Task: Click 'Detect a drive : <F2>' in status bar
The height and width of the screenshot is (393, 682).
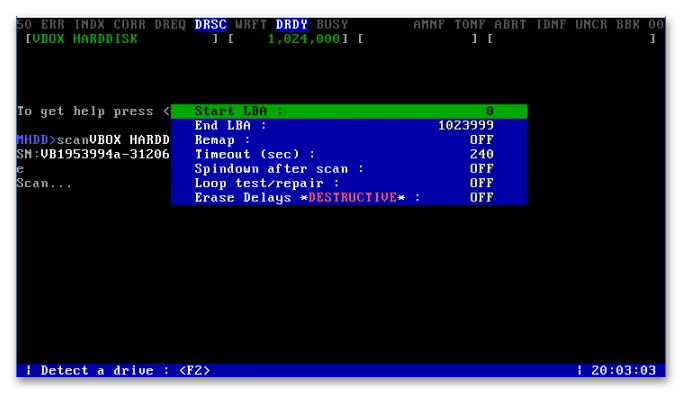Action: [125, 370]
